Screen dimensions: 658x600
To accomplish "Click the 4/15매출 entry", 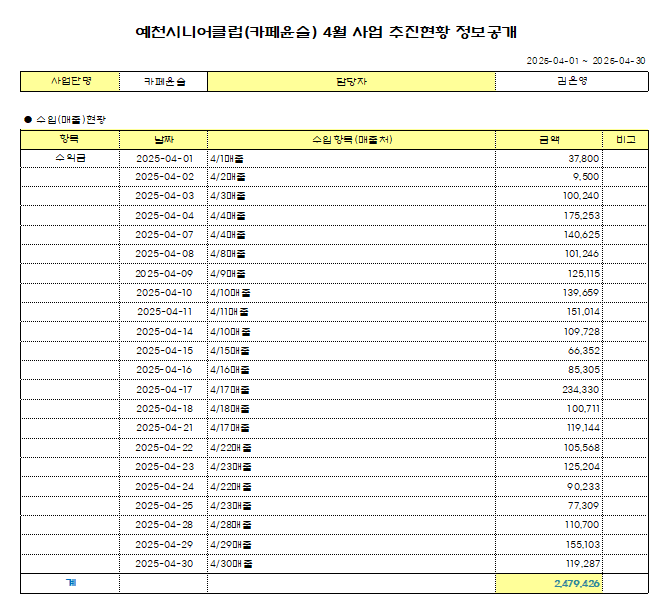I will point(230,351).
